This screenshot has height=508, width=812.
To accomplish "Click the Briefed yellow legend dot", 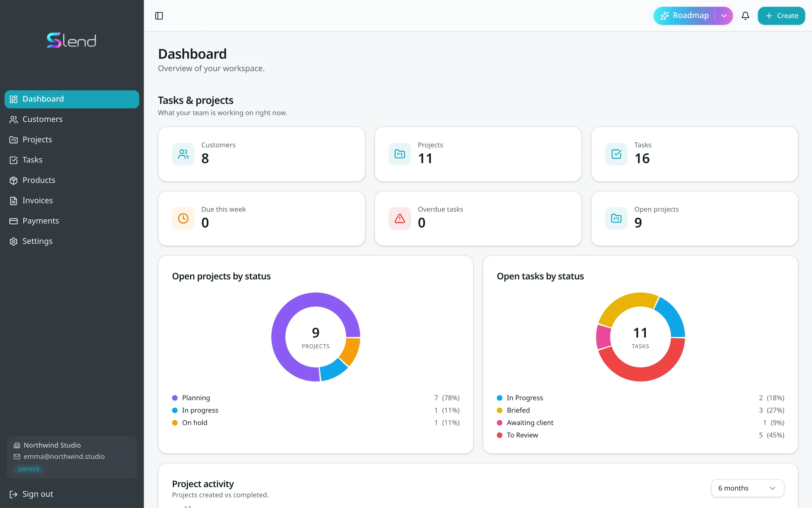I will (x=499, y=411).
